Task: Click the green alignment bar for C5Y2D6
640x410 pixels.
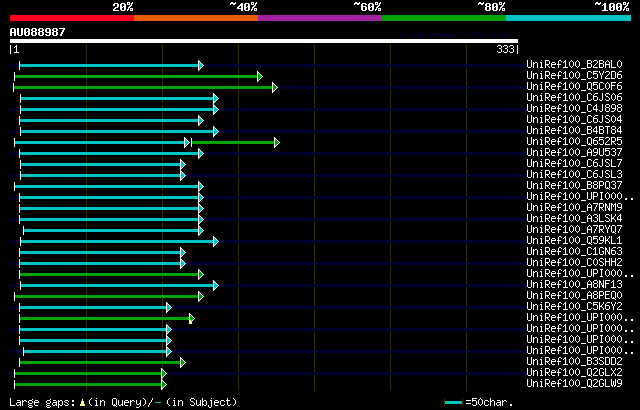Action: (x=136, y=76)
